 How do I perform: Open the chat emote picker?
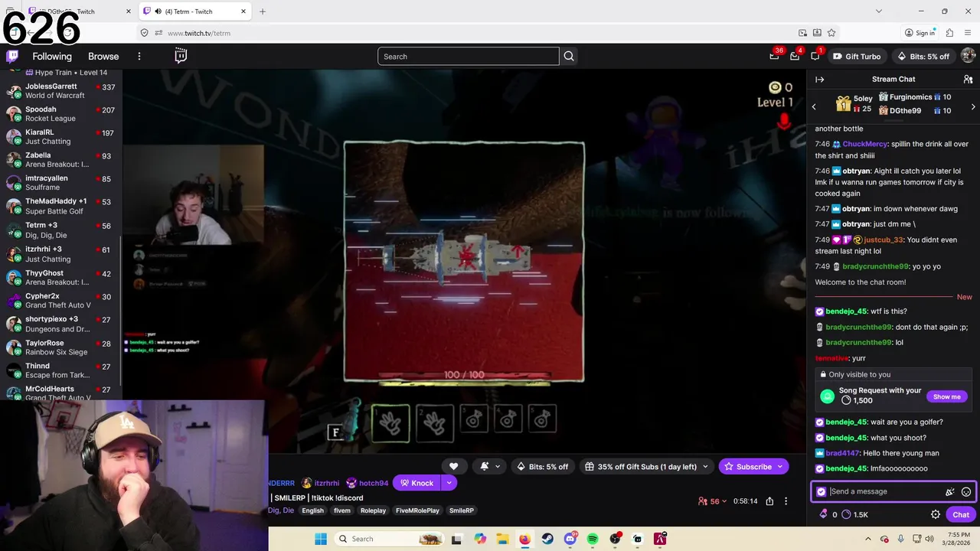pos(966,491)
